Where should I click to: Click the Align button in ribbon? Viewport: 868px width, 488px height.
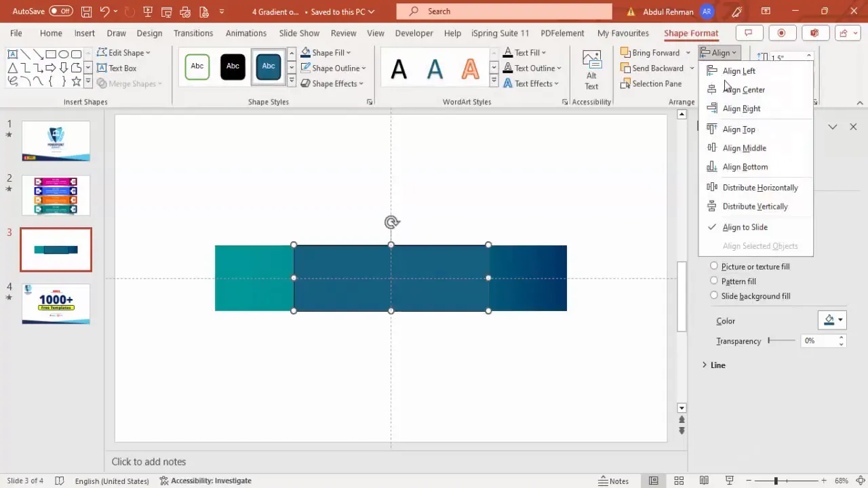click(x=719, y=52)
